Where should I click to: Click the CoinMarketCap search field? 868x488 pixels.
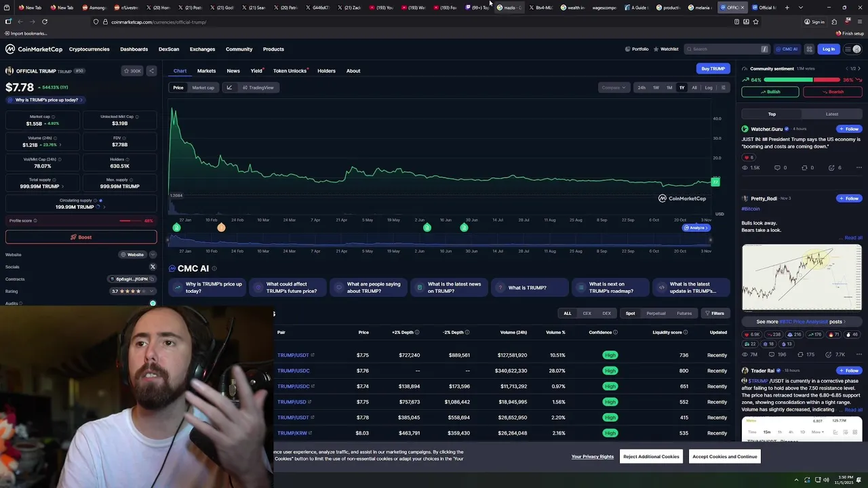pyautogui.click(x=726, y=49)
